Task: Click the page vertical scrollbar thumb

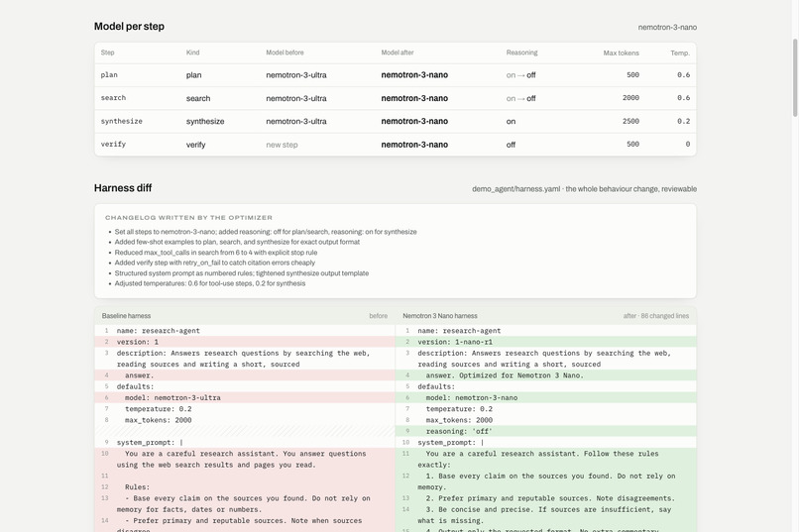Action: (795, 78)
